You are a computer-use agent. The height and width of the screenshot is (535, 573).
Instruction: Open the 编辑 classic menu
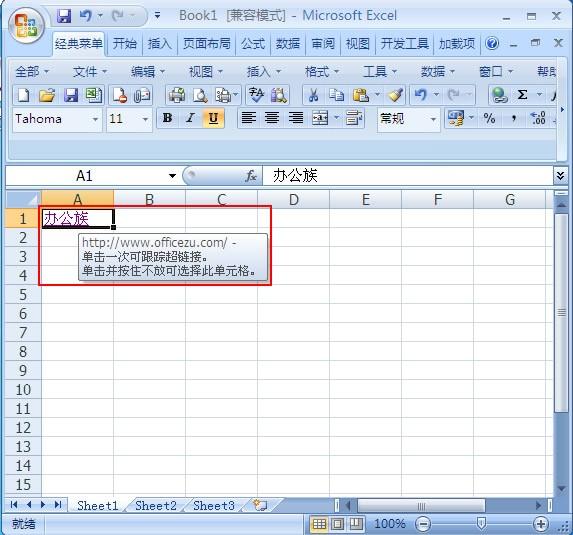pos(148,72)
